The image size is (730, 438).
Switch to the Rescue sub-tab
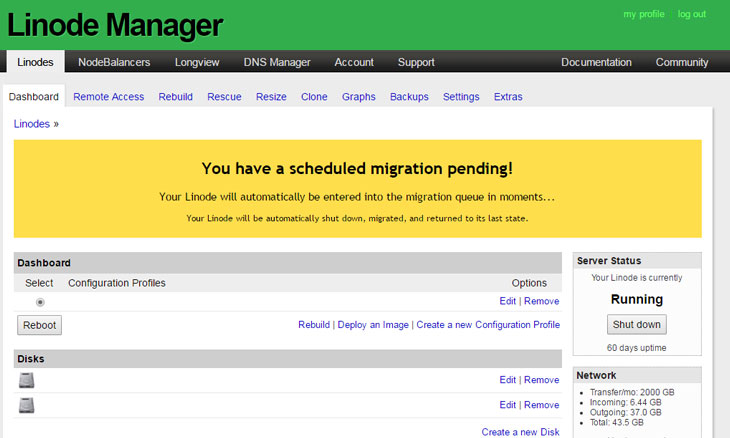224,96
